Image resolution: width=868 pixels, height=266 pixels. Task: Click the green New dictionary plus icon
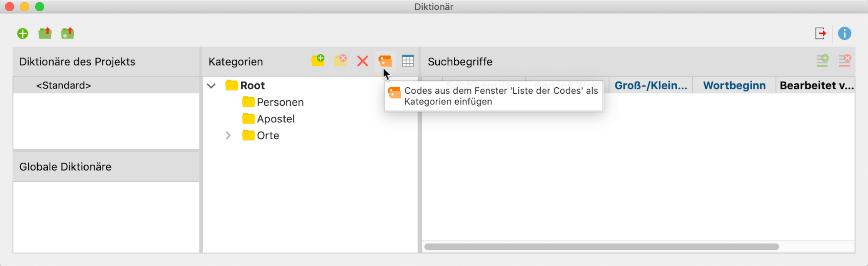click(x=23, y=33)
